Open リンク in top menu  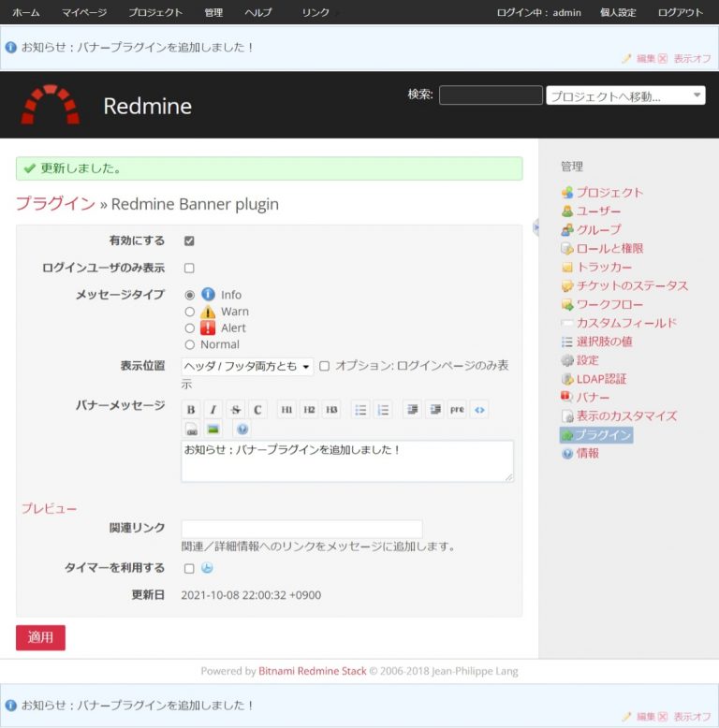point(315,12)
